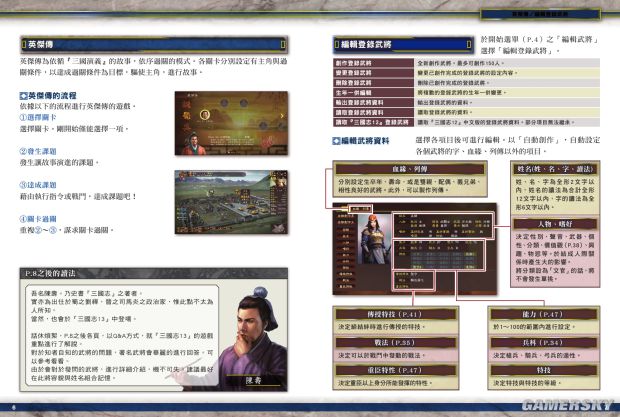Select the 編輯登錄武將 heading banner
Screen dimensions: 620x417
click(403, 45)
